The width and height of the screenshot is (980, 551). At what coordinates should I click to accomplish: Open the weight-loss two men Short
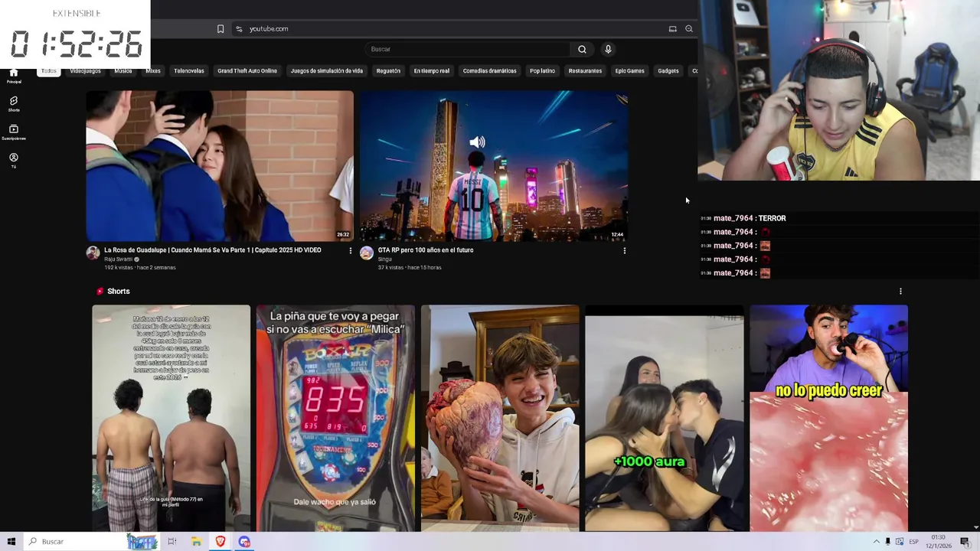(171, 418)
